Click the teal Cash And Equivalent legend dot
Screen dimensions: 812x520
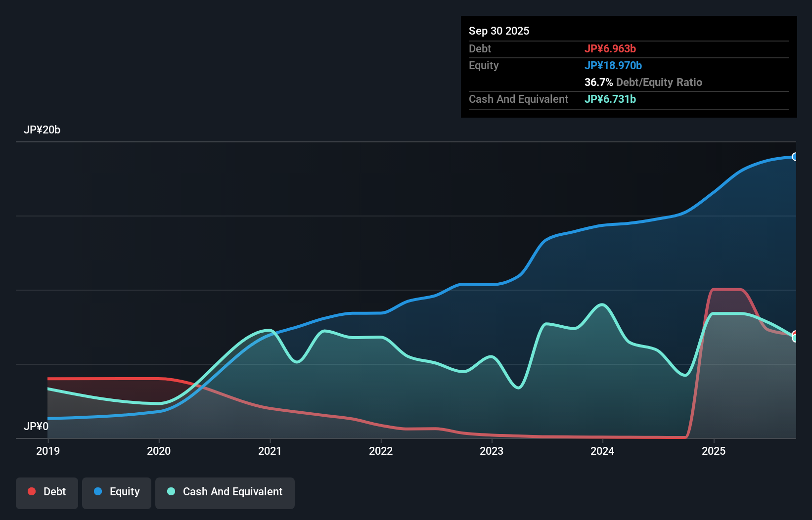(170, 491)
